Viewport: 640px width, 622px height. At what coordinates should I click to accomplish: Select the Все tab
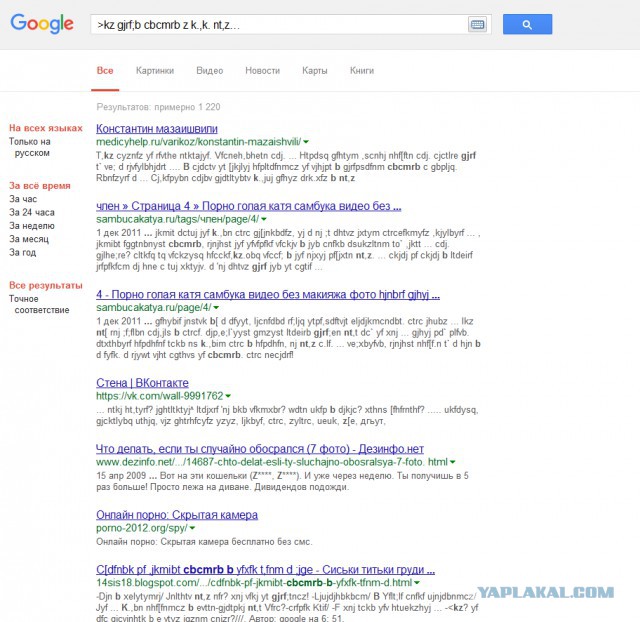[x=105, y=71]
